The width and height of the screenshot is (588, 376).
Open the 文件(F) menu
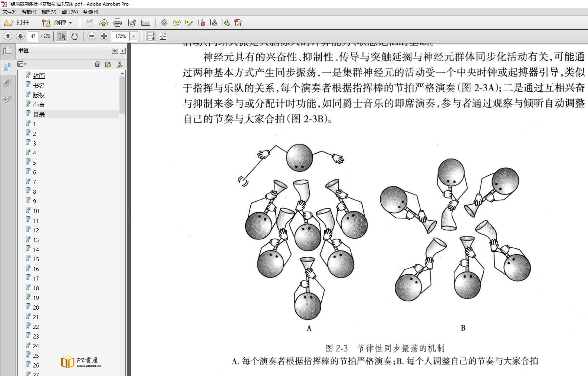[x=10, y=12]
